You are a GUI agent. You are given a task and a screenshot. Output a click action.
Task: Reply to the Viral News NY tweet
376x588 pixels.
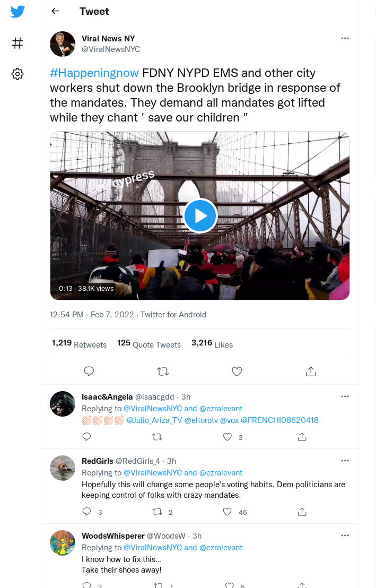click(89, 371)
